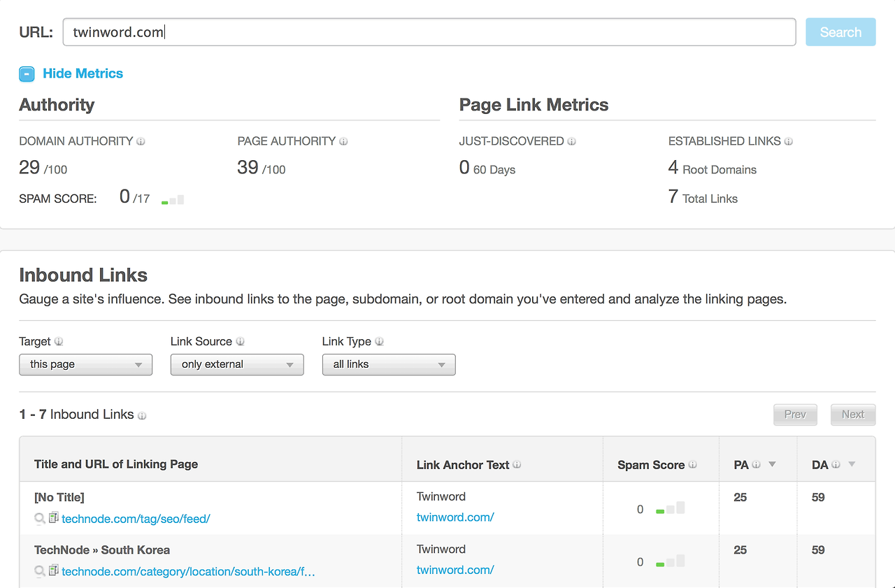This screenshot has width=895, height=588.
Task: Click the page details icon beside the TechNode South Korea link
Action: (53, 571)
